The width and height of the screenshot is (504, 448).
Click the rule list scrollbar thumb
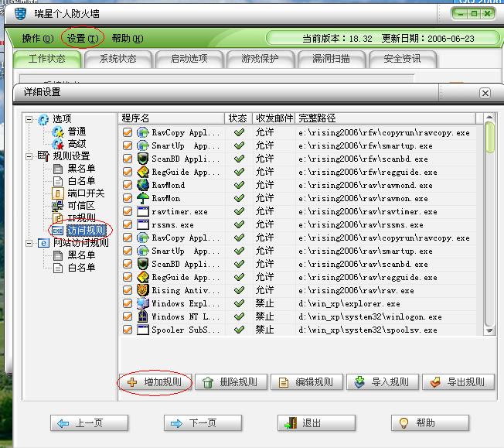pos(489,137)
